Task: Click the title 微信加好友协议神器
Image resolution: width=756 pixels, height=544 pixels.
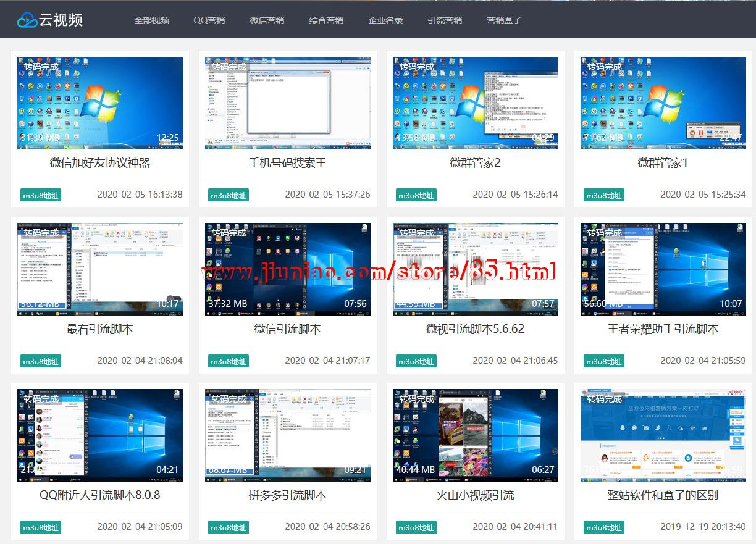Action: [100, 163]
